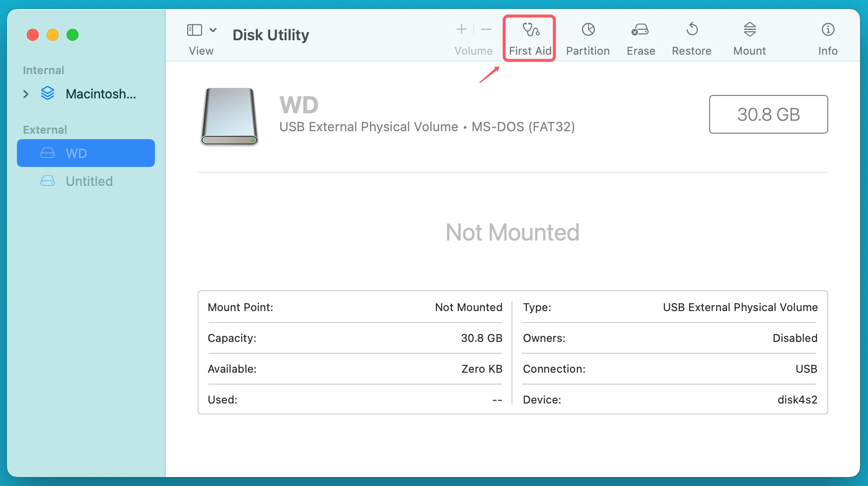Show Info for the selected volume
Viewport: 868px width, 486px height.
tap(827, 37)
